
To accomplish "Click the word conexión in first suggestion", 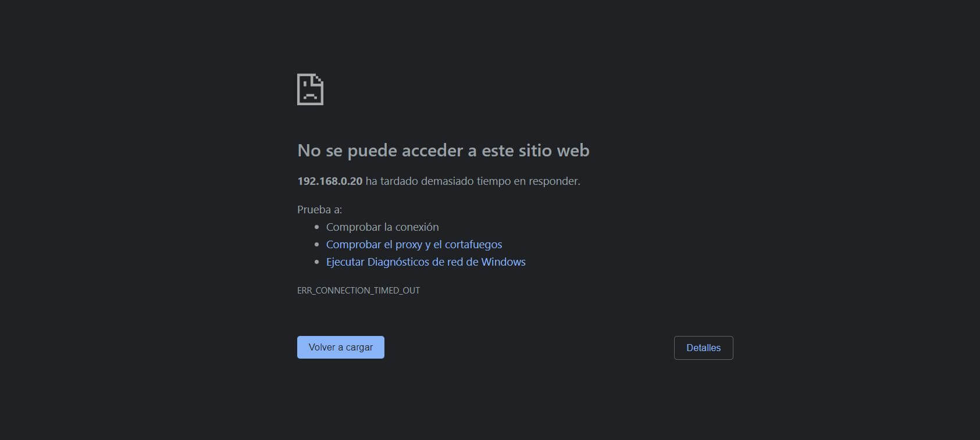I will click(417, 227).
